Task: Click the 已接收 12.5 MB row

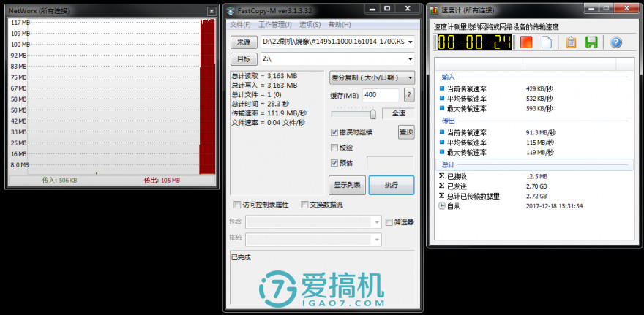Action: (x=534, y=176)
